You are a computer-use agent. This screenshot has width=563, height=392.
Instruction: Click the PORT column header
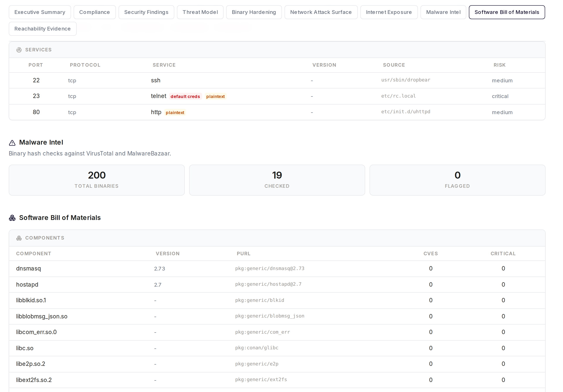tap(36, 65)
